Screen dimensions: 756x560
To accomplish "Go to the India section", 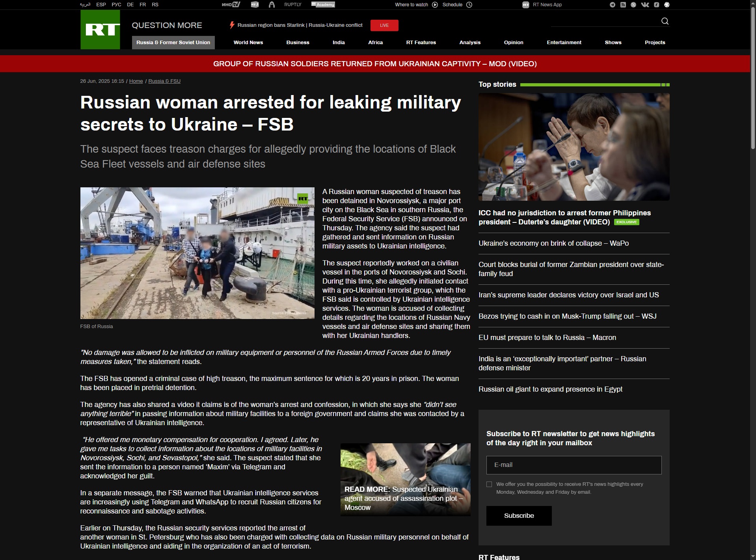I will pyautogui.click(x=339, y=43).
